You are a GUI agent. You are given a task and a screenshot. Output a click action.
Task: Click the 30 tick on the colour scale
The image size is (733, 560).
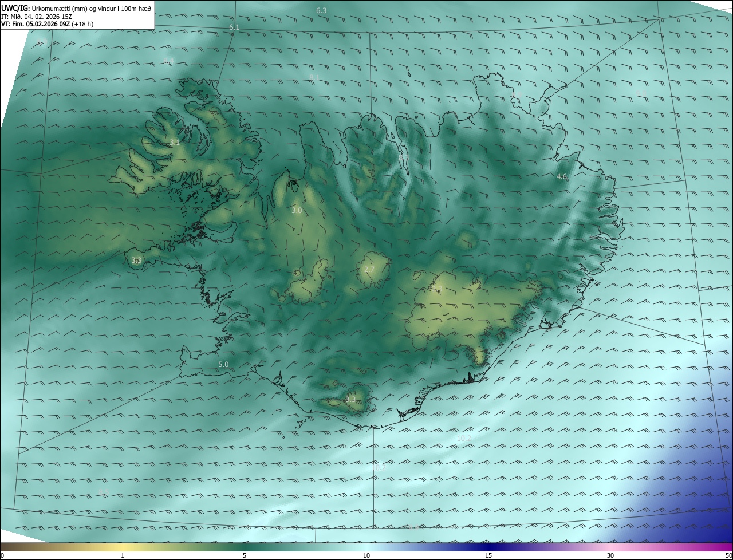(610, 555)
